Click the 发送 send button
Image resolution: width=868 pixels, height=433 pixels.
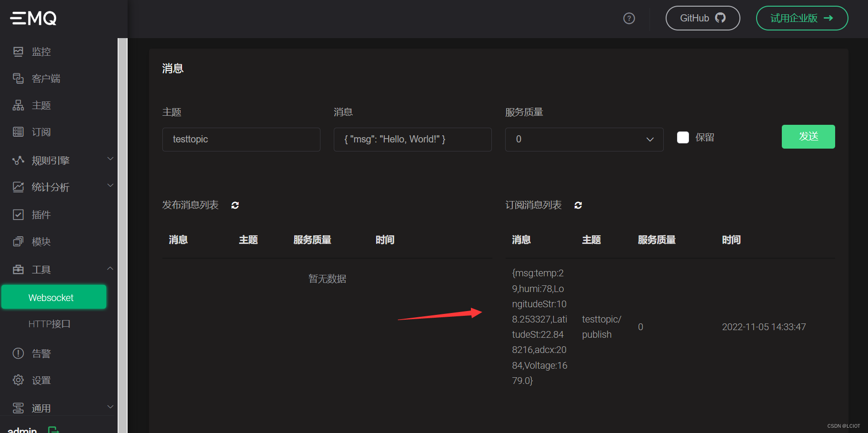pos(808,137)
